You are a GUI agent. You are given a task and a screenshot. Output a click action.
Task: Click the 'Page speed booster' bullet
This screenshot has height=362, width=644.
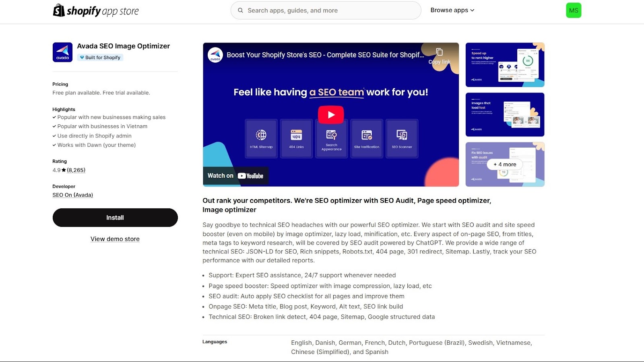[x=320, y=286]
